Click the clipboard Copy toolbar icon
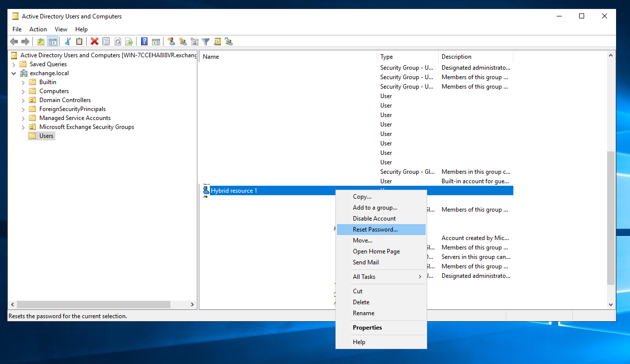This screenshot has width=630, height=364. [79, 41]
